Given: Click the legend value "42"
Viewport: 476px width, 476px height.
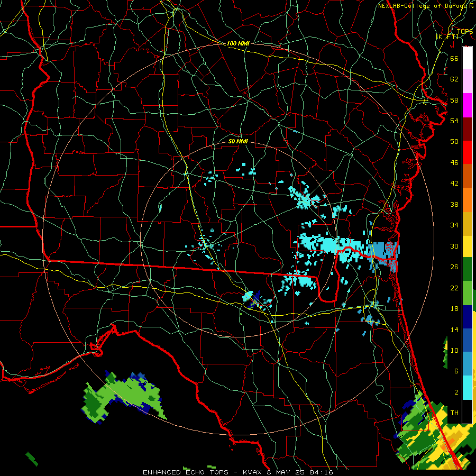Looking at the screenshot, I should click(x=454, y=183).
